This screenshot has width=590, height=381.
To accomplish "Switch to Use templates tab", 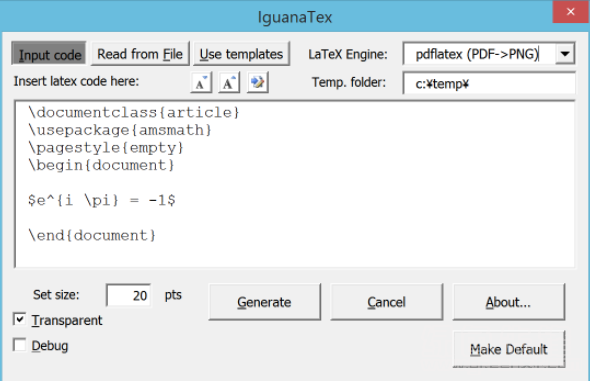I will click(242, 54).
